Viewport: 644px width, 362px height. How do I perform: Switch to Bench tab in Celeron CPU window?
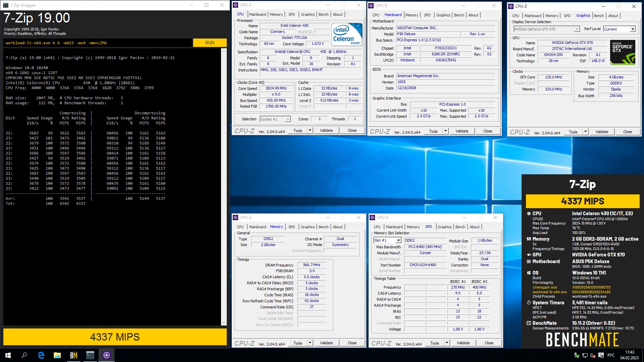coord(323,14)
